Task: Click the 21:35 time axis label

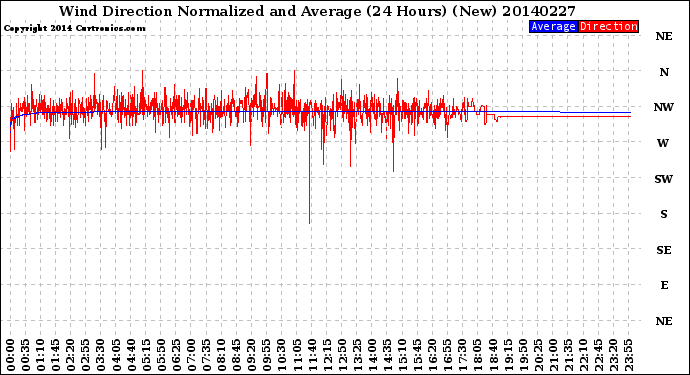Action: [x=568, y=355]
